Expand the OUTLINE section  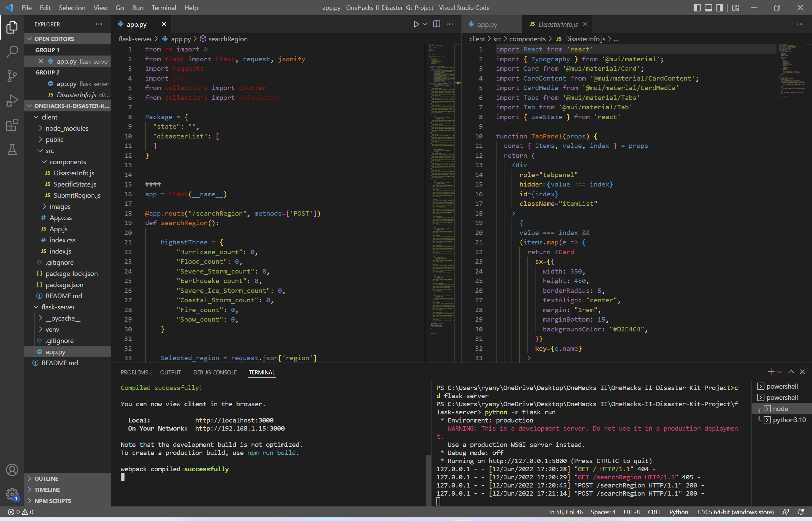click(46, 478)
